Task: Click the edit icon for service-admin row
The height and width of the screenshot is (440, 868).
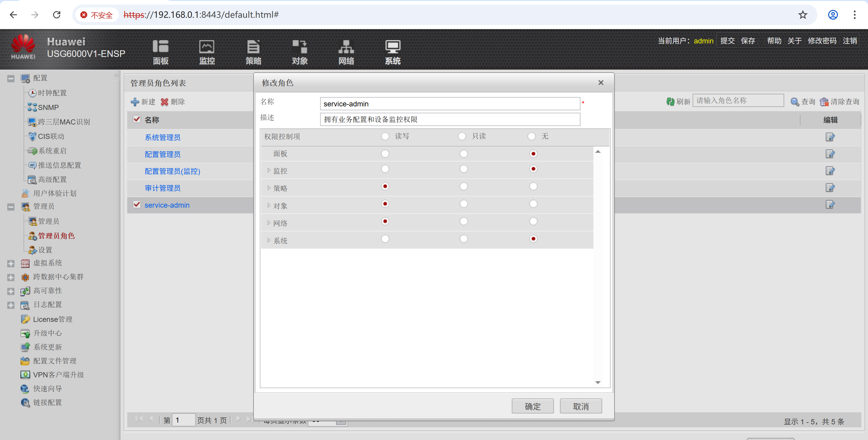Action: point(830,205)
